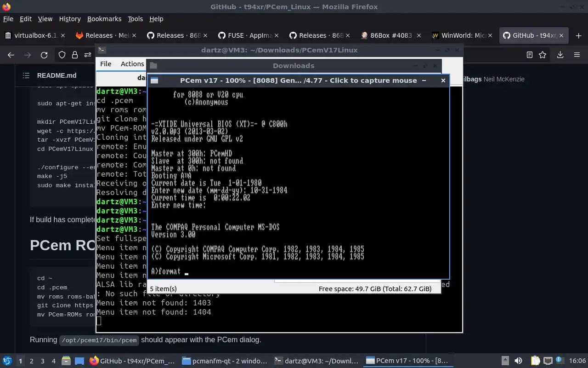The height and width of the screenshot is (368, 588).
Task: Open the Firefox downloads arrow icon
Action: click(560, 55)
